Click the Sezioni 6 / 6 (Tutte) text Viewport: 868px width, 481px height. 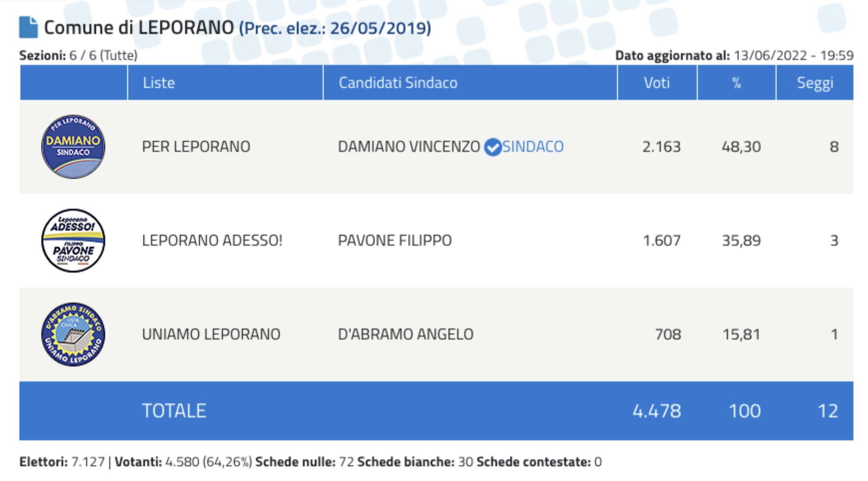78,55
